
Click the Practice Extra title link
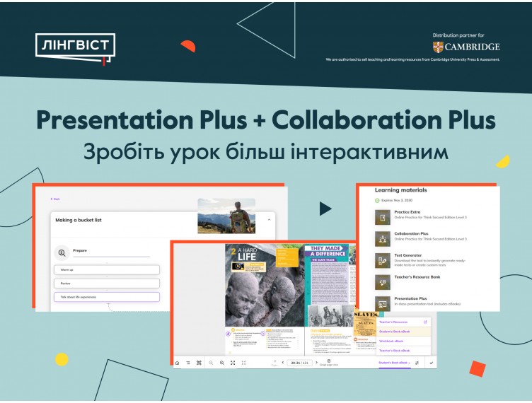(407, 212)
